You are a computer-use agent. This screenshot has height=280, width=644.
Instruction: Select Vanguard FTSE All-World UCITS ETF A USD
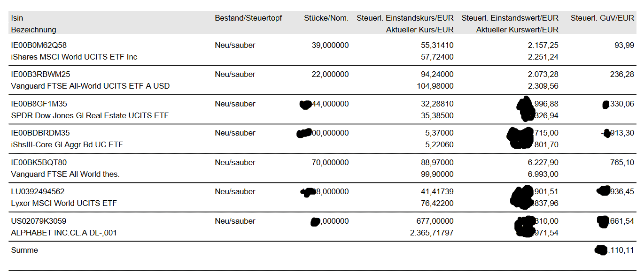90,86
